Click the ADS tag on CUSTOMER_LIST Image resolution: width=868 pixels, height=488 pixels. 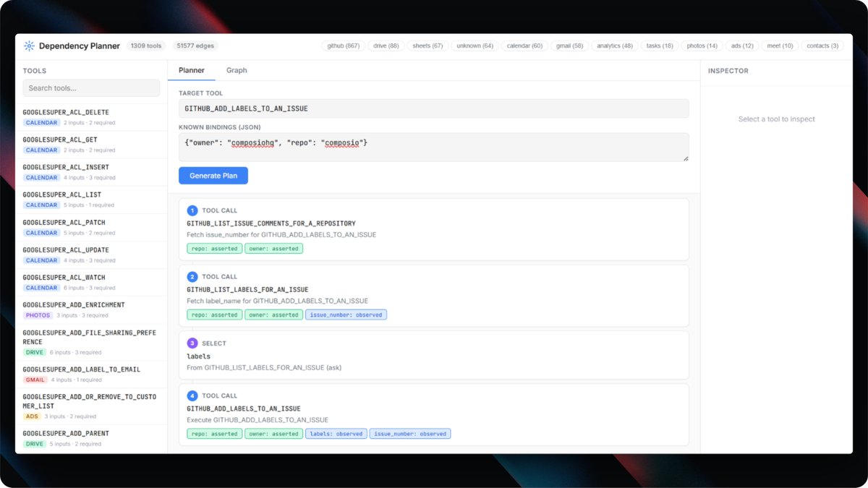pos(32,416)
